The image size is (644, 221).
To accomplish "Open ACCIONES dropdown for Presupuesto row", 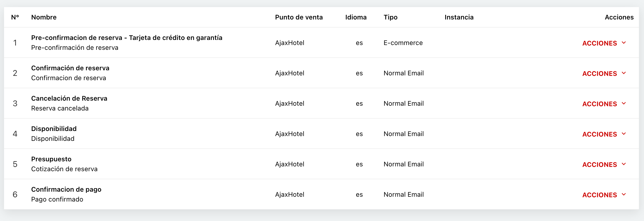I will (604, 164).
